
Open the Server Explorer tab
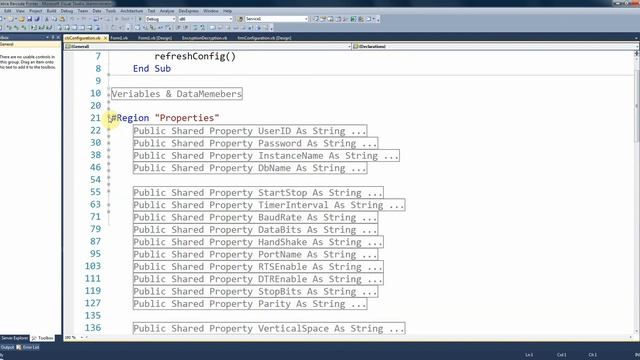pyautogui.click(x=14, y=338)
